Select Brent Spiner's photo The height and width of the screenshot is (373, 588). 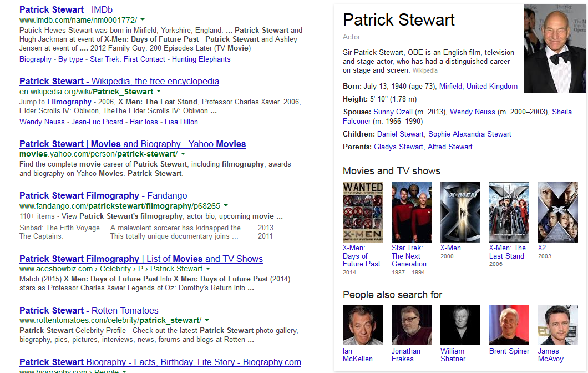(509, 325)
